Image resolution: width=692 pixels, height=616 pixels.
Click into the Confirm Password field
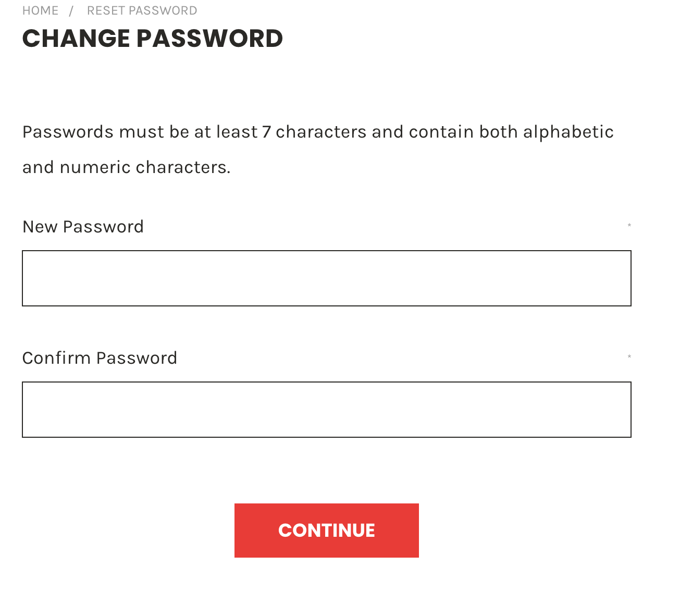click(x=326, y=410)
